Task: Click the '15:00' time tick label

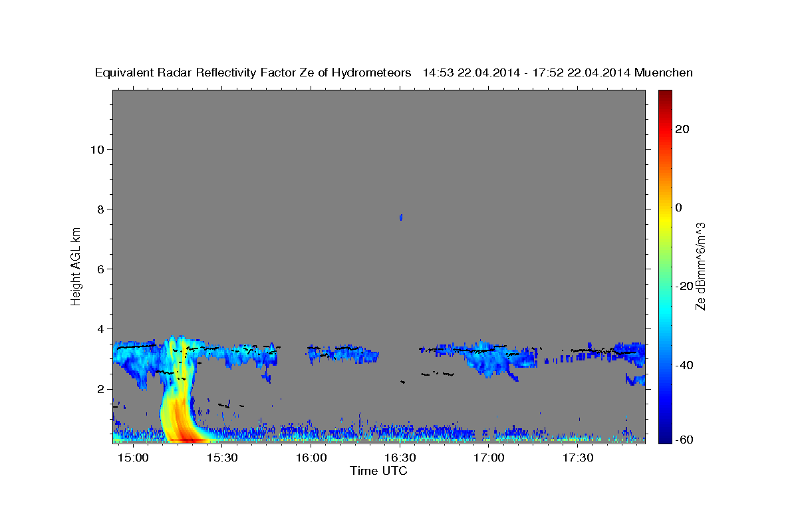Action: [133, 458]
